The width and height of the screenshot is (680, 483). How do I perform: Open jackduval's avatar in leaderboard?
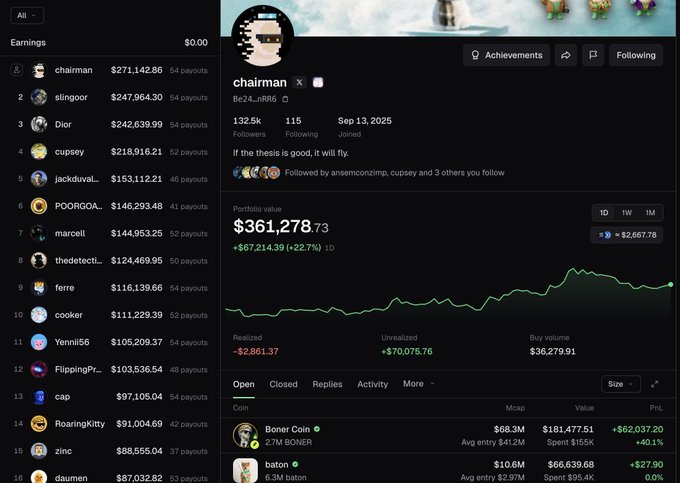39,179
